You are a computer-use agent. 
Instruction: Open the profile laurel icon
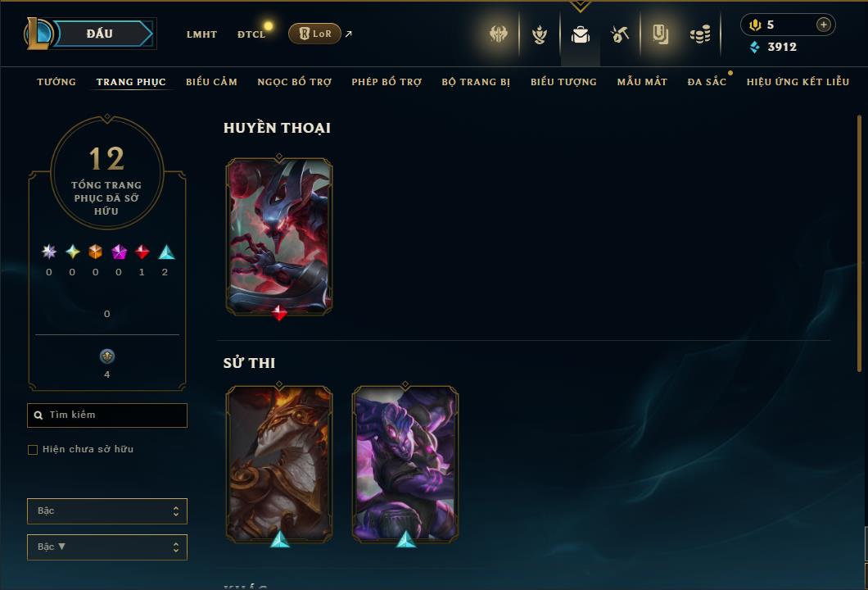(539, 35)
